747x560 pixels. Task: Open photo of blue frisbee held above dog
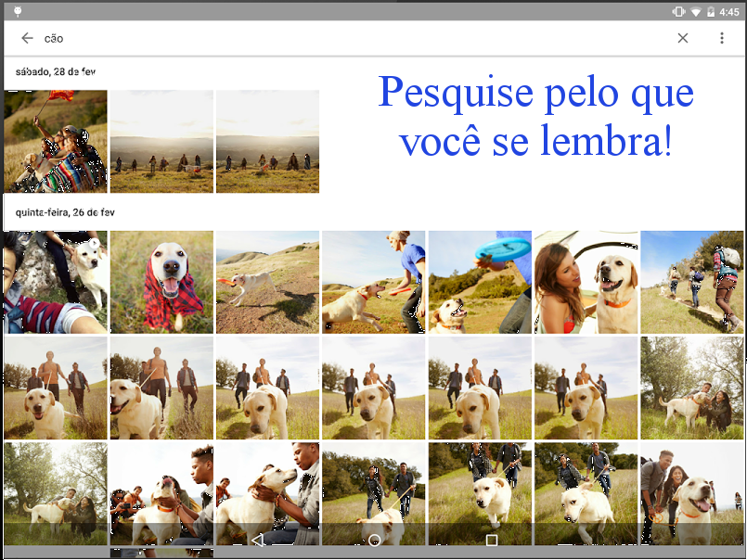point(480,282)
